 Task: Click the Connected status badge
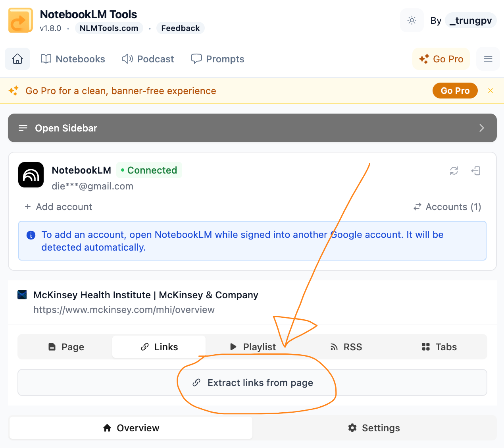click(149, 170)
